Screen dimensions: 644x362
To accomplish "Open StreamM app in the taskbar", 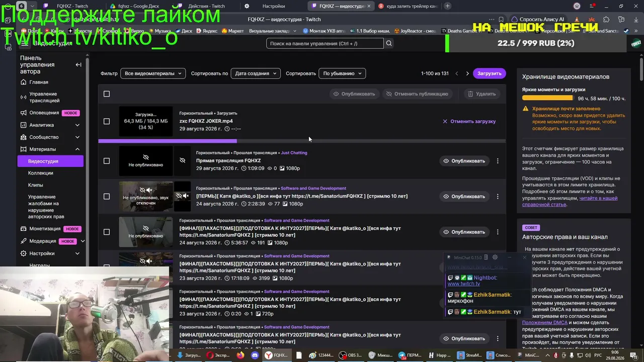I will pos(469,355).
